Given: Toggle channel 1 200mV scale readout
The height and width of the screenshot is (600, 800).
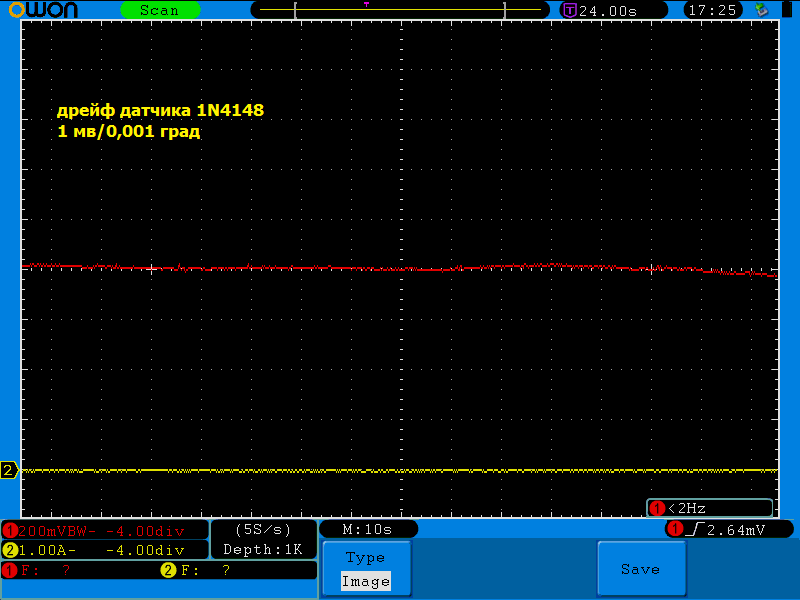Looking at the screenshot, I should (x=105, y=530).
